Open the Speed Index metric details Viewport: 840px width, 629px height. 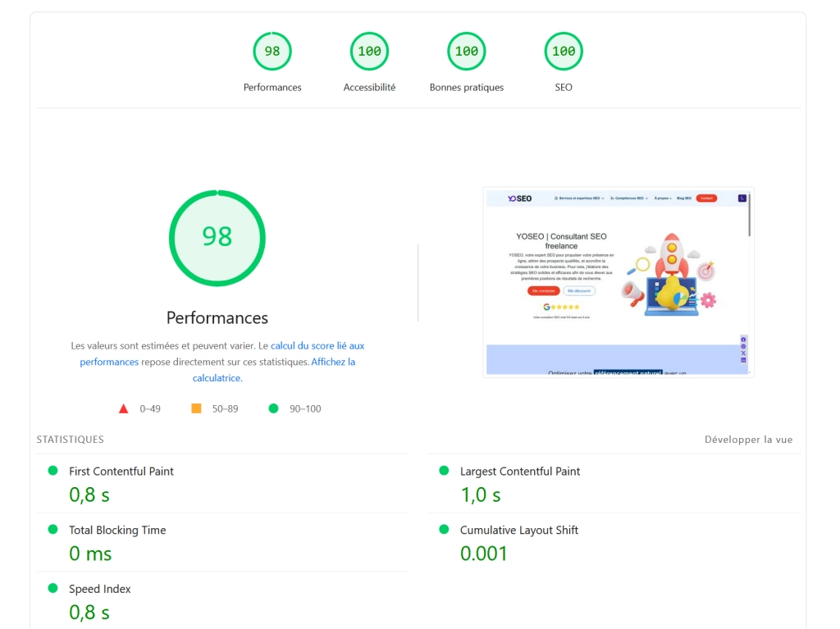100,590
